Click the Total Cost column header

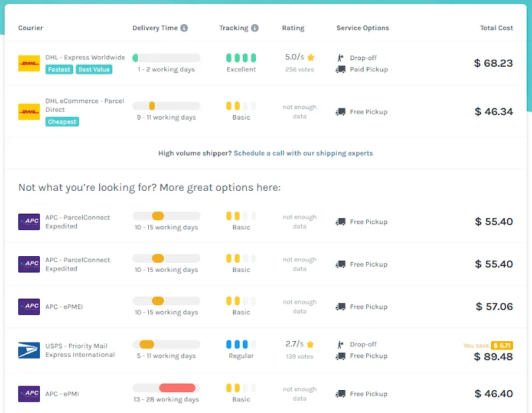point(496,28)
